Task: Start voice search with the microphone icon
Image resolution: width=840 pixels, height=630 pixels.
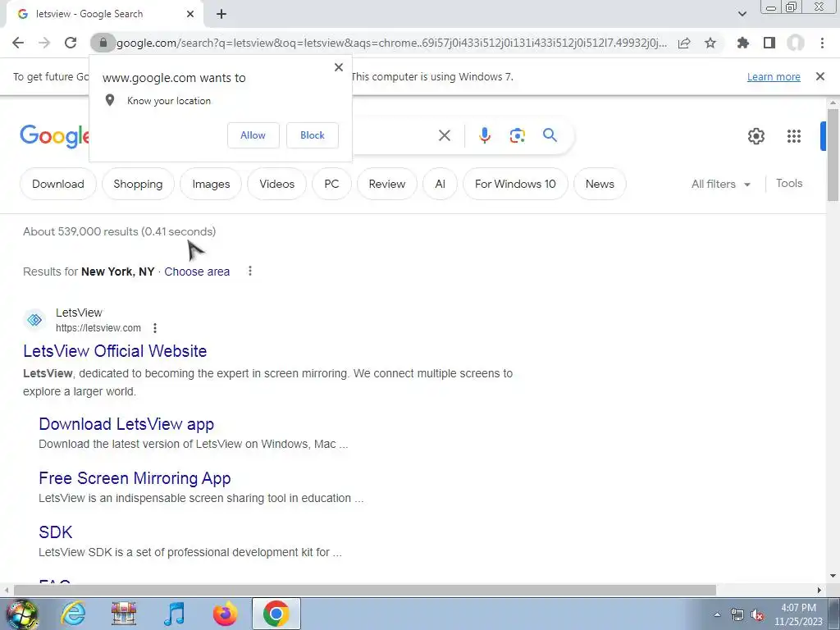Action: tap(485, 135)
